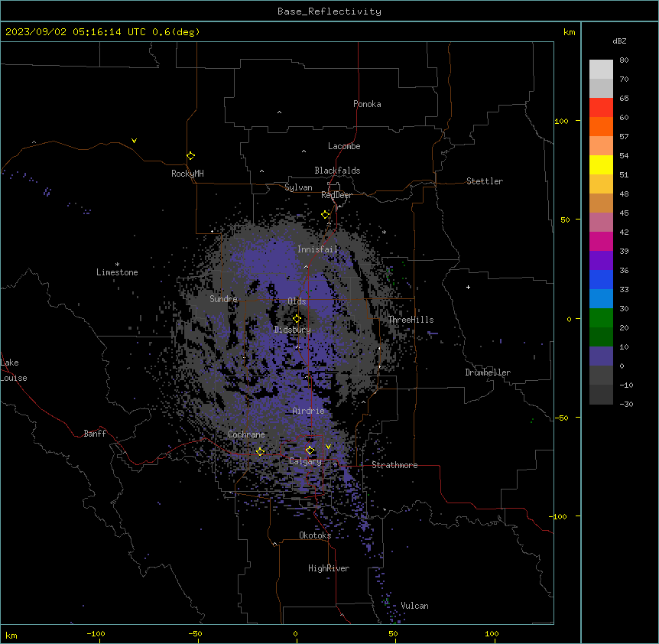Image resolution: width=659 pixels, height=644 pixels.
Task: Click the white asterisk marker above Limestone
Action: tap(117, 265)
